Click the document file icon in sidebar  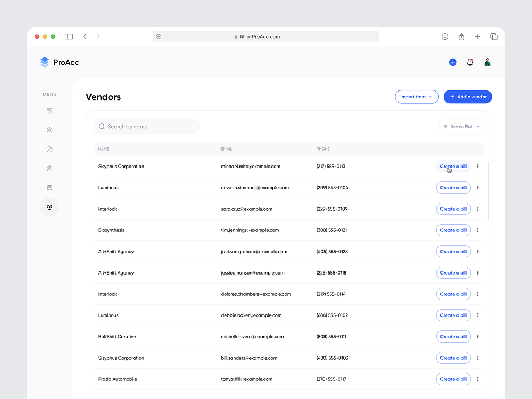click(x=49, y=149)
